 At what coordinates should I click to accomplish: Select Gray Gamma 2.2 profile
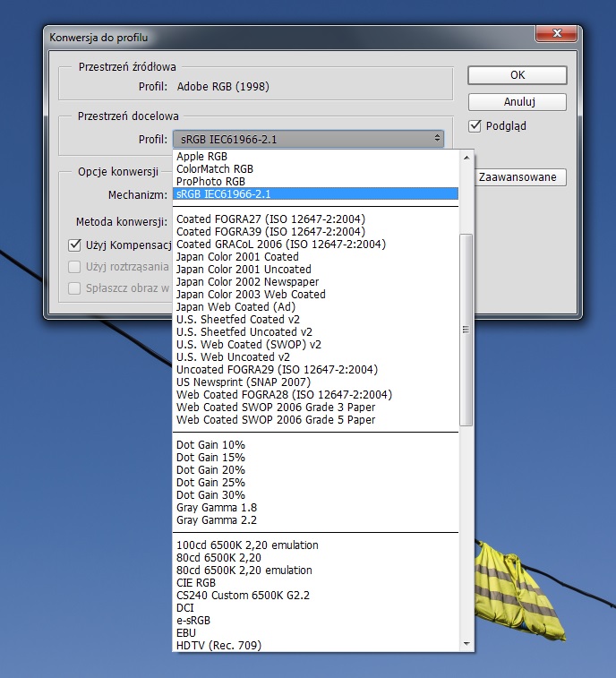coord(216,519)
